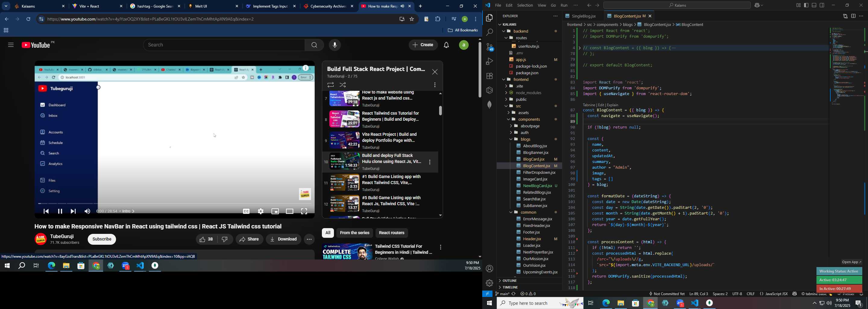Viewport: 868px width, 309px height.
Task: Open the Extensions view in VS Code
Action: 489,76
